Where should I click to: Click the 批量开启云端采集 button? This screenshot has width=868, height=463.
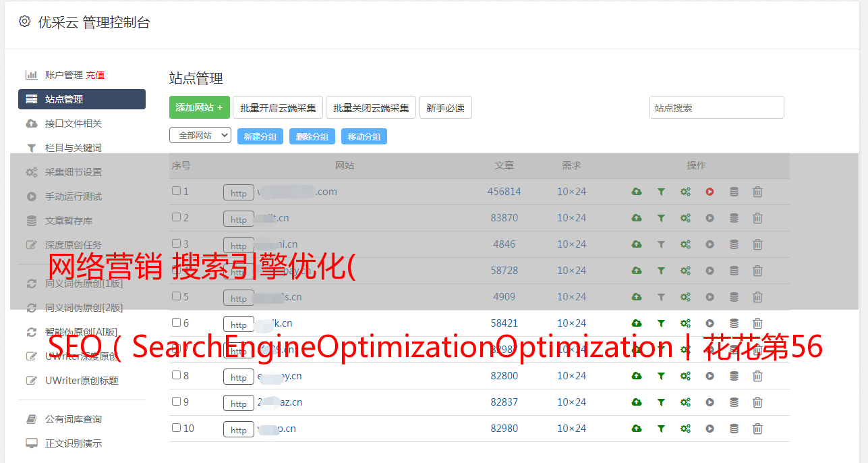coord(279,107)
